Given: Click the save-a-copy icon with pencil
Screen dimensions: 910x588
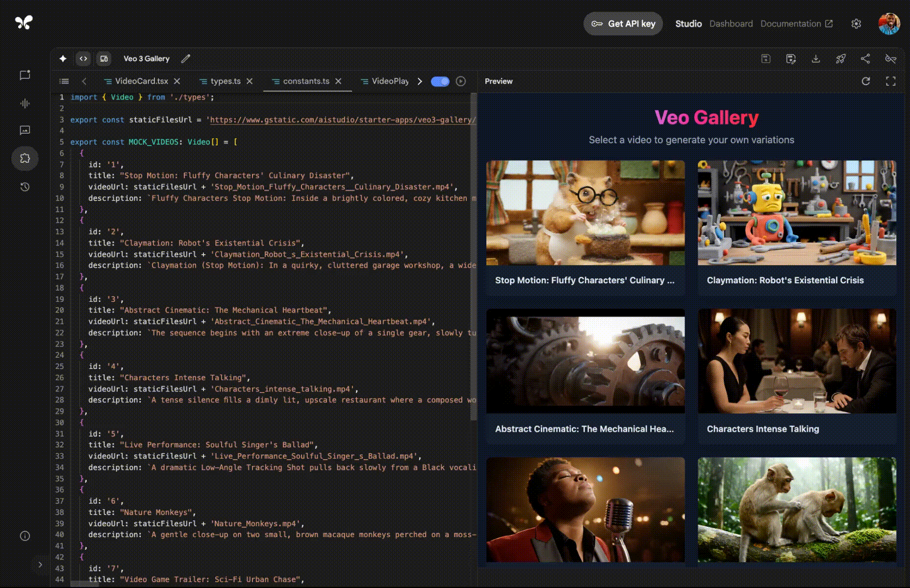Looking at the screenshot, I should coord(791,59).
